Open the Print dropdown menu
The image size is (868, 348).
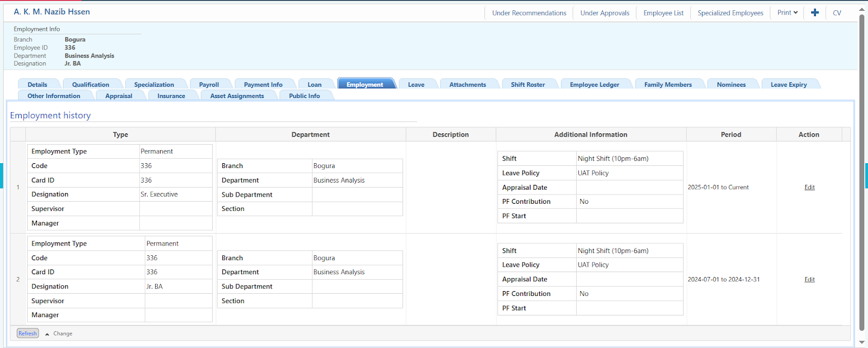(x=787, y=12)
